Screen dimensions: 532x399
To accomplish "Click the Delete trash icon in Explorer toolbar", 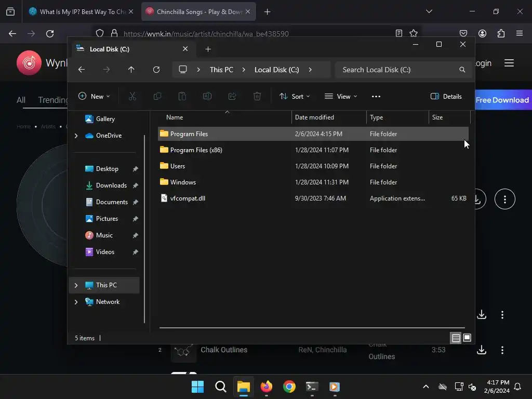I will 257,96.
